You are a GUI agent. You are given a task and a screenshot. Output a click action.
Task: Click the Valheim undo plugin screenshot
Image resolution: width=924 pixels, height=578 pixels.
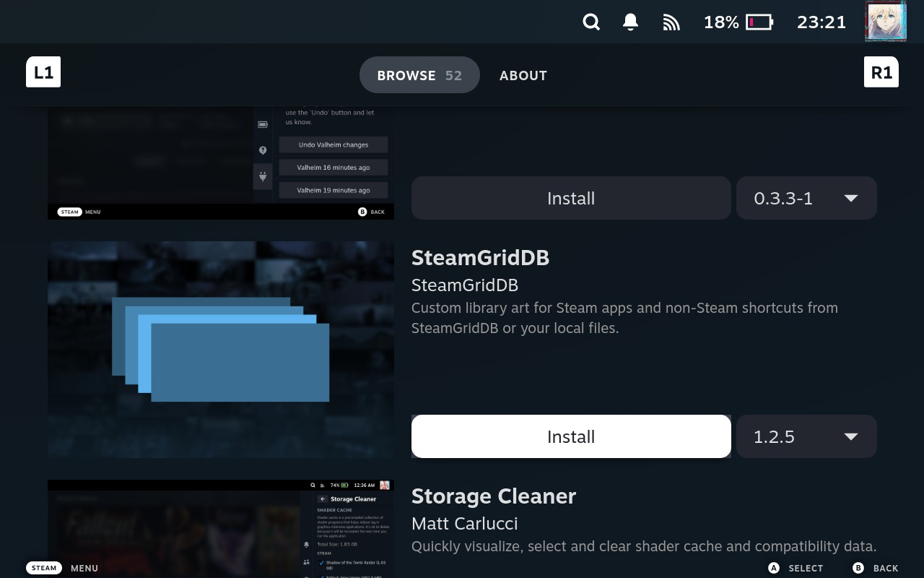point(221,163)
